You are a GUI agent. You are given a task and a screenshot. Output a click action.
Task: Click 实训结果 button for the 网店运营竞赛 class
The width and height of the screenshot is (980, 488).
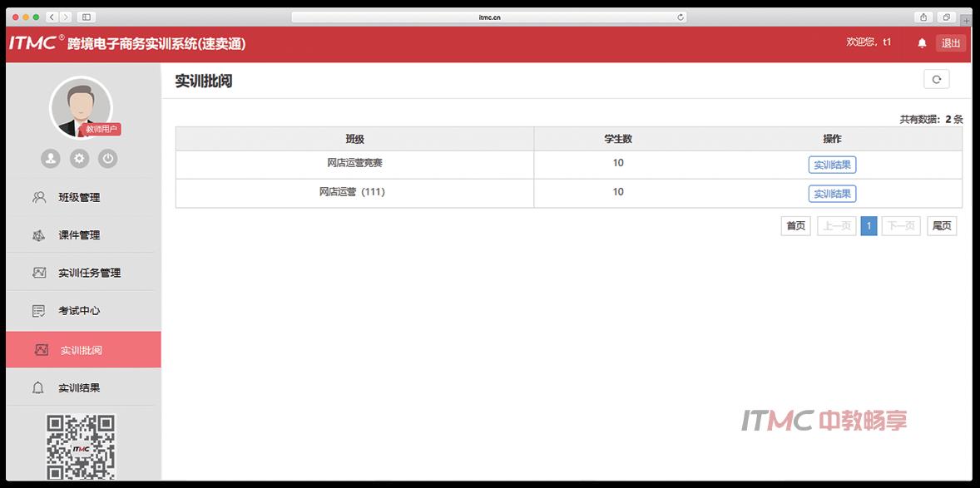pyautogui.click(x=832, y=164)
